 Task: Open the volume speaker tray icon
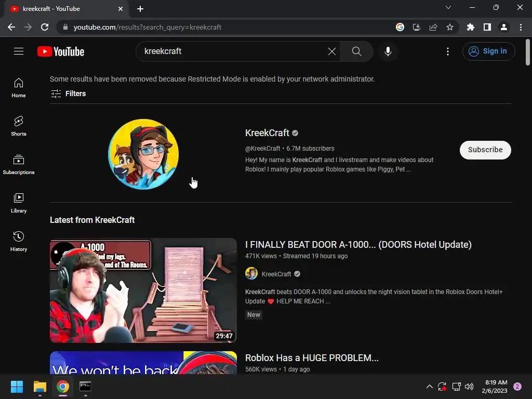469,387
